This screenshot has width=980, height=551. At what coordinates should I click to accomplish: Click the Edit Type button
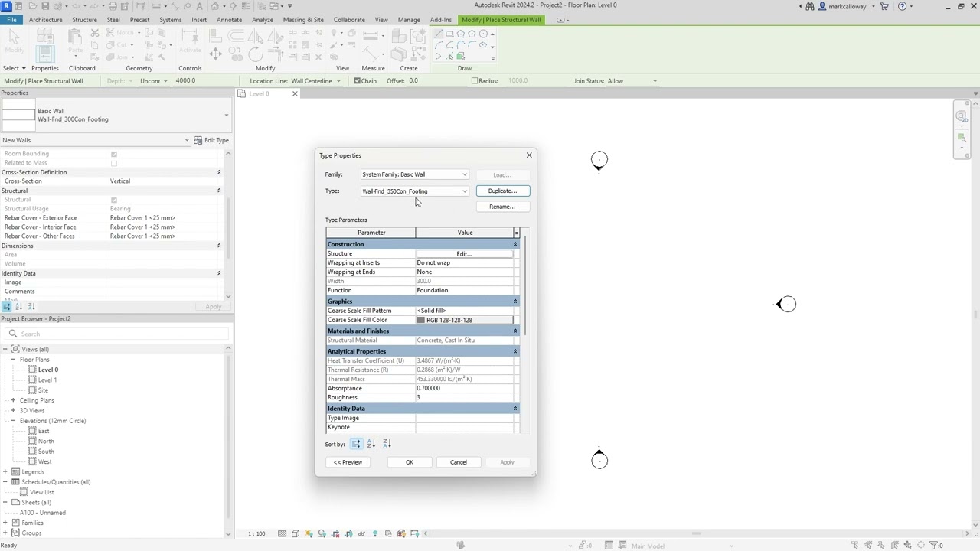click(211, 140)
